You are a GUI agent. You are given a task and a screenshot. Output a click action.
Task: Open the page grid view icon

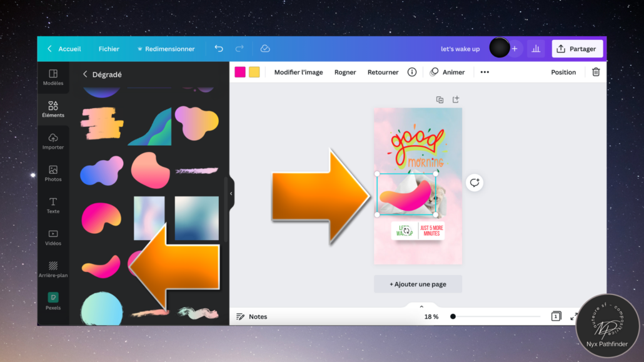(x=556, y=316)
